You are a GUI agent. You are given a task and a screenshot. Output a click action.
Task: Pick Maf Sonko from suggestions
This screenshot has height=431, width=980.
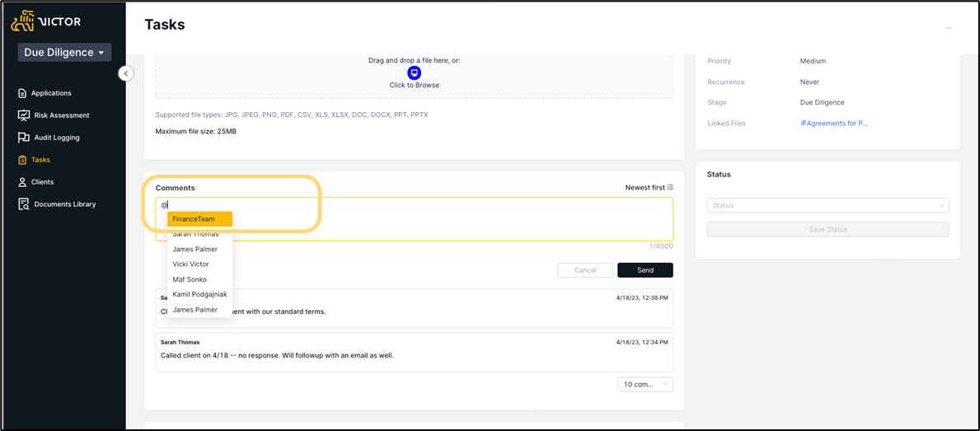200,279
